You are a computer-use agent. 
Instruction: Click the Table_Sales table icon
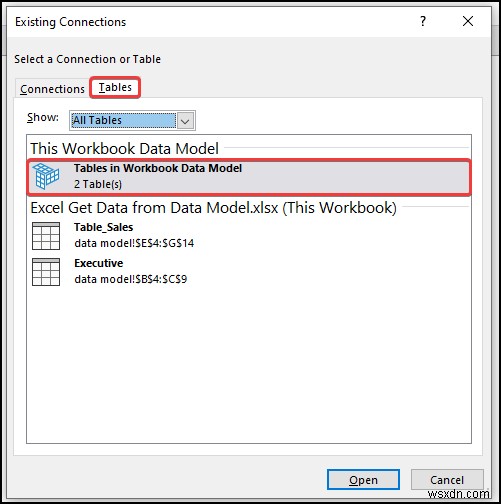[x=46, y=236]
